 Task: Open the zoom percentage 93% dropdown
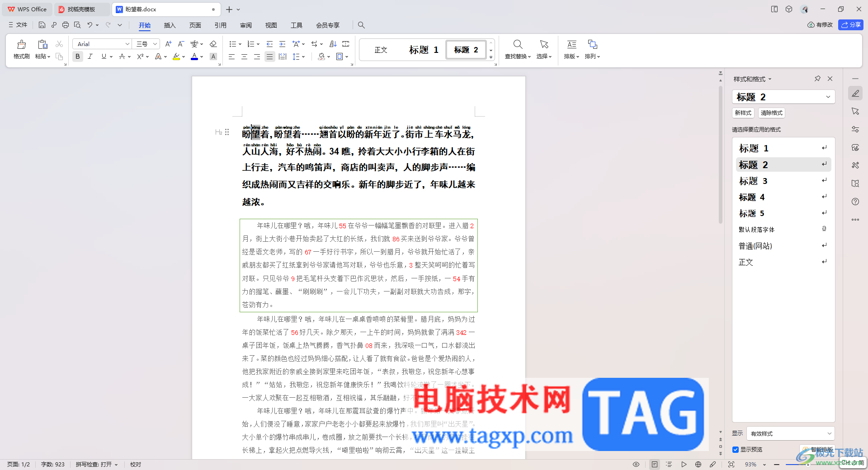click(764, 465)
